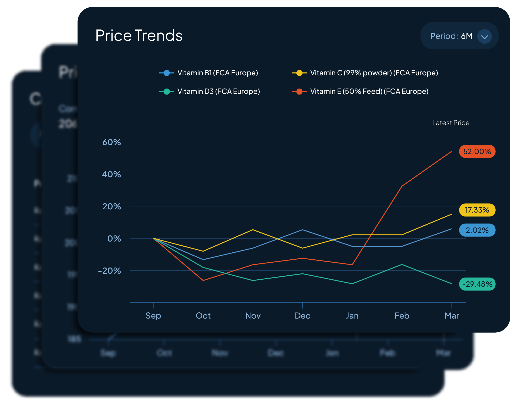Click the Price Trends title
This screenshot has width=532, height=399.
[139, 36]
